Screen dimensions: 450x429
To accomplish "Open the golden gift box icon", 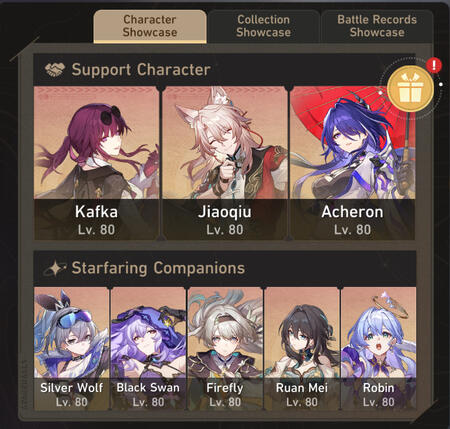I will pyautogui.click(x=410, y=89).
